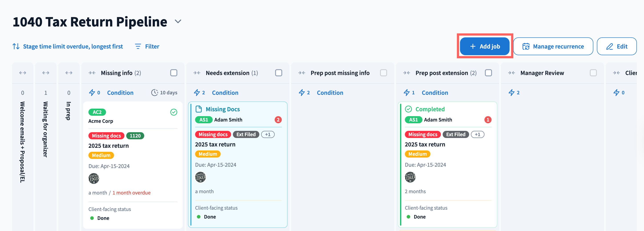Click the automation bolt in Missing info
This screenshot has height=231, width=644.
pyautogui.click(x=92, y=93)
